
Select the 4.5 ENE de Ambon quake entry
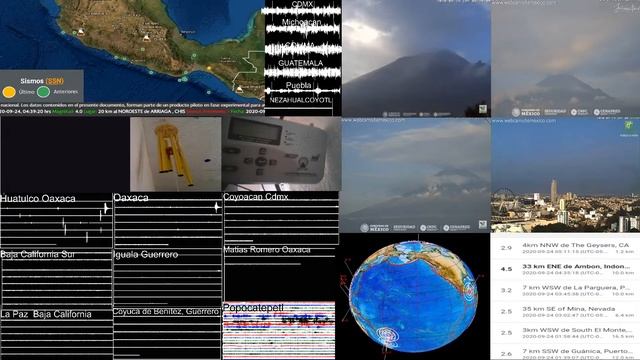pos(566,269)
